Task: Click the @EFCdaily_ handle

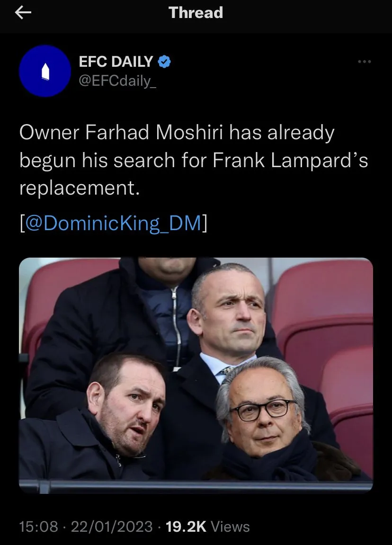Action: click(117, 80)
